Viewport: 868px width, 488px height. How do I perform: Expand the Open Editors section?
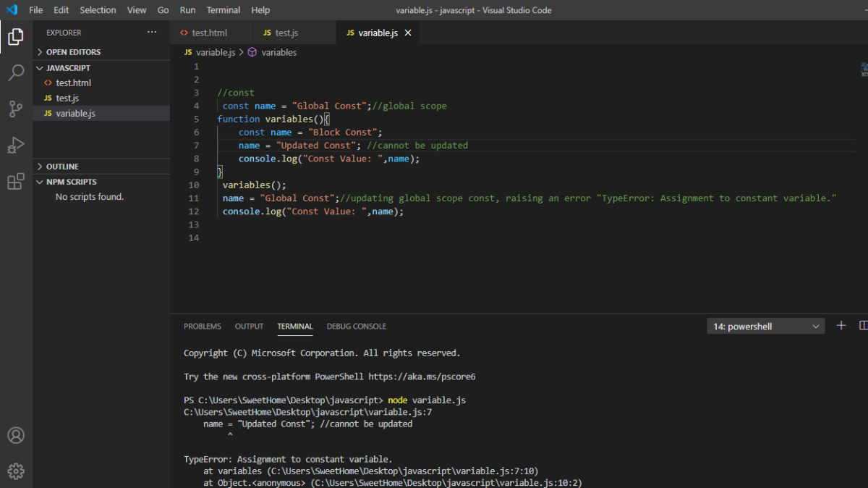click(x=73, y=52)
